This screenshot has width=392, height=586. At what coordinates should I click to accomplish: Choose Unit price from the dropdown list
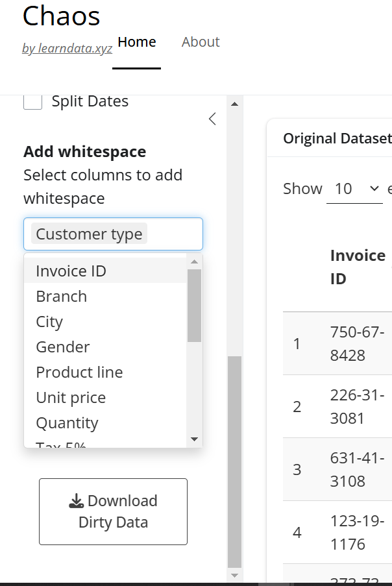(x=105, y=398)
